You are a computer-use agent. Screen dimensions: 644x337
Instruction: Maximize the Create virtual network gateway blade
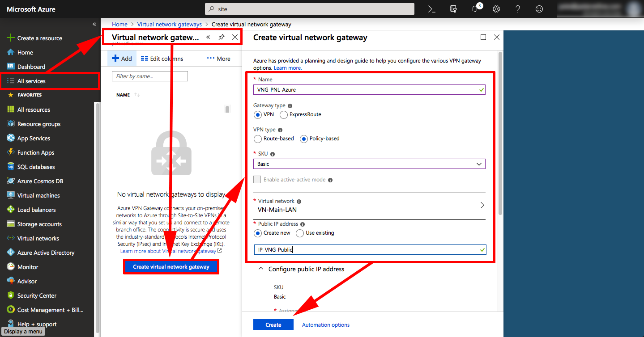[x=483, y=37]
